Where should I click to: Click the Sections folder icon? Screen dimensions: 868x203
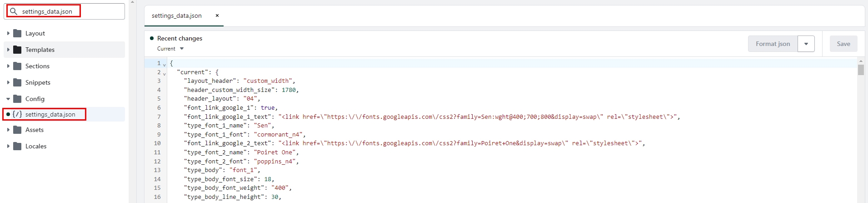(18, 66)
